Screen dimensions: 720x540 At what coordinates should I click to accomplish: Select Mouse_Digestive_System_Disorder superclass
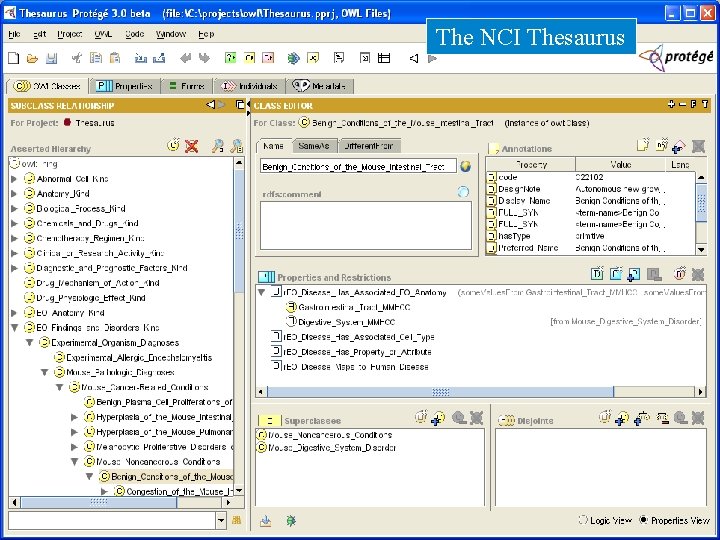pyautogui.click(x=332, y=447)
